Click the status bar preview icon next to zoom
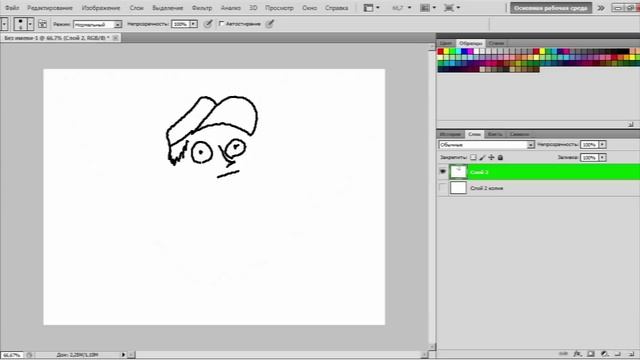This screenshot has height=360, width=640. pyautogui.click(x=29, y=355)
